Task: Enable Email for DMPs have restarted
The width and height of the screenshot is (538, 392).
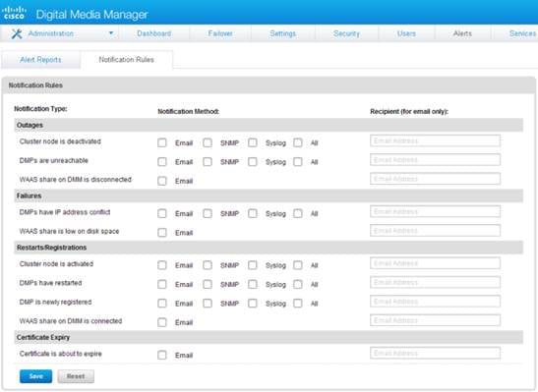Action: pos(162,284)
